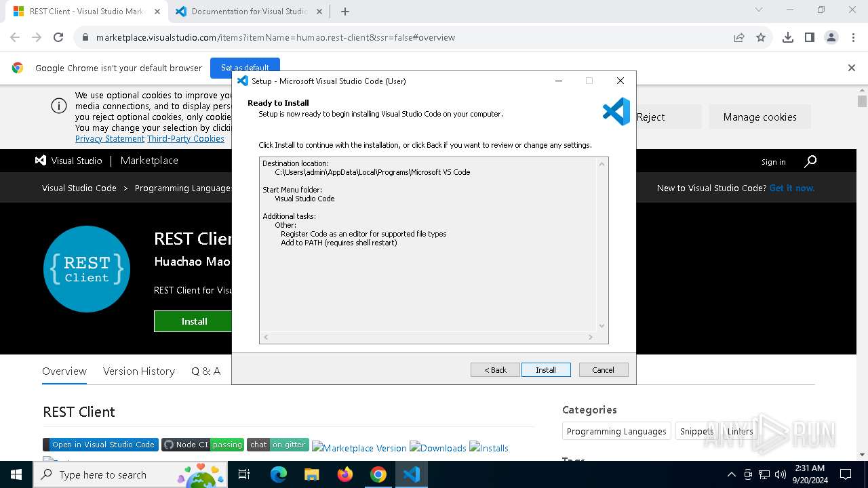Bookmark this page with the star icon
The width and height of the screenshot is (868, 488).
click(x=761, y=37)
